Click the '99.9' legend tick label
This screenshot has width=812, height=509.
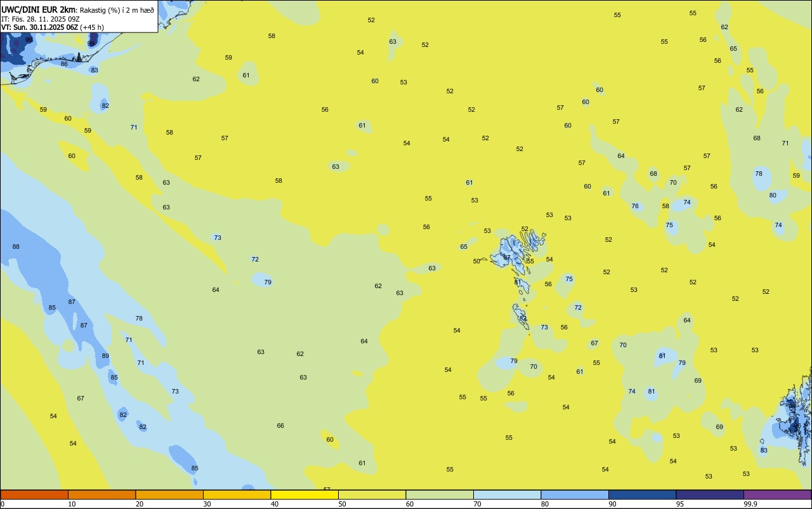pyautogui.click(x=750, y=504)
